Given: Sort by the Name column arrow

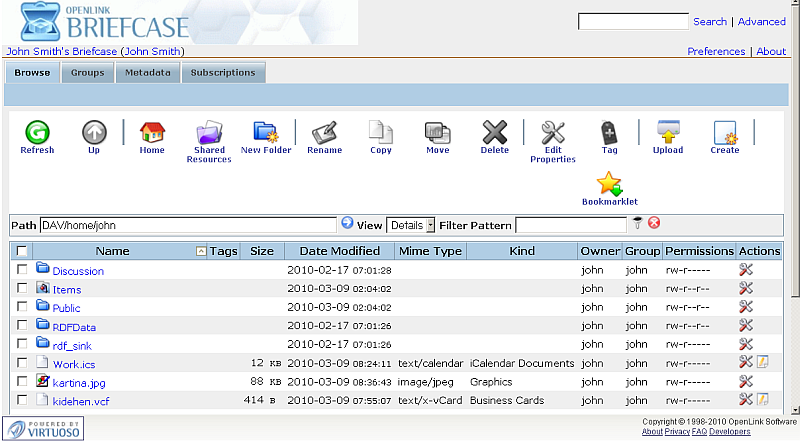Looking at the screenshot, I should pyautogui.click(x=201, y=251).
